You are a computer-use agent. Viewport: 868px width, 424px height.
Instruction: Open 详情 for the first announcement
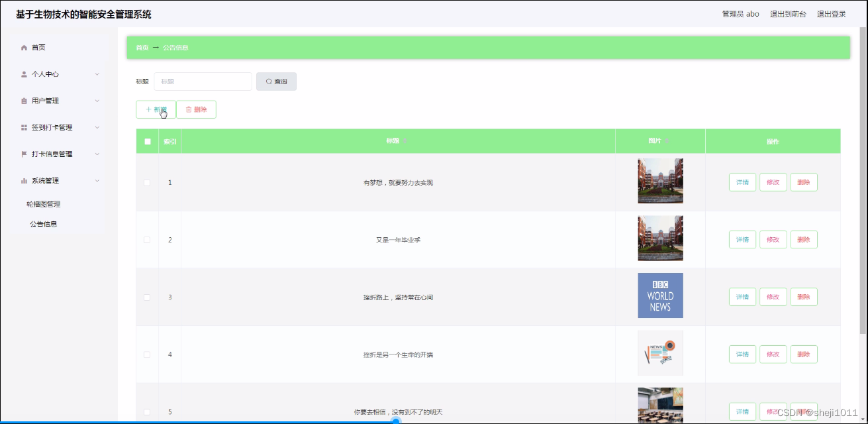[742, 182]
